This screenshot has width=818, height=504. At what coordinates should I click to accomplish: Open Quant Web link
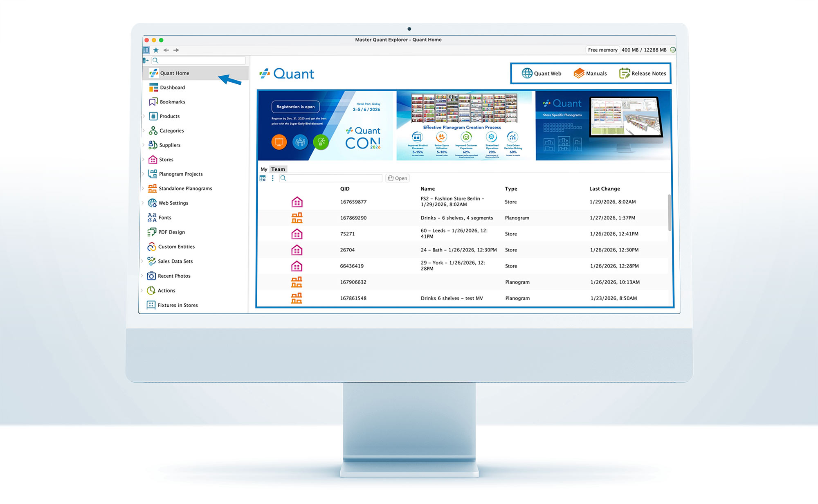(541, 74)
